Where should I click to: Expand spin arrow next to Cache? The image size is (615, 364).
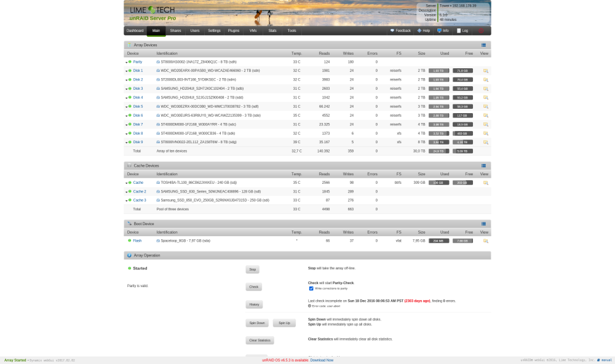tap(126, 183)
